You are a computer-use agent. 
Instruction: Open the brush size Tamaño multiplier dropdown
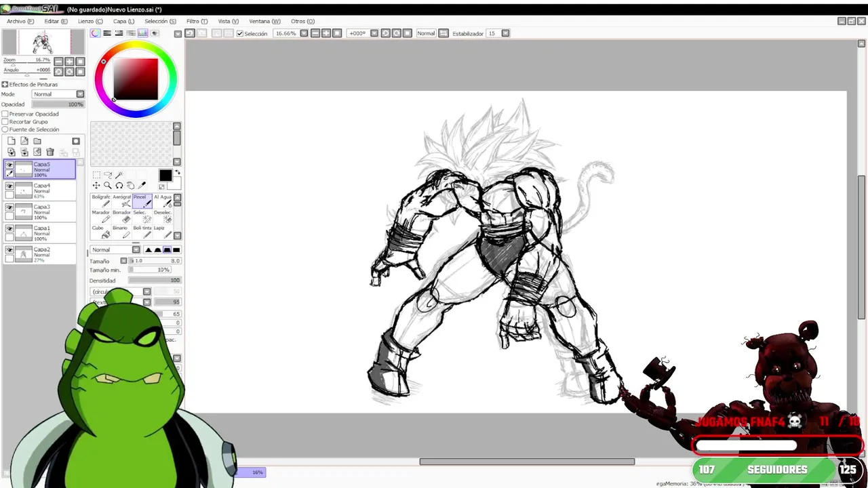pyautogui.click(x=123, y=261)
